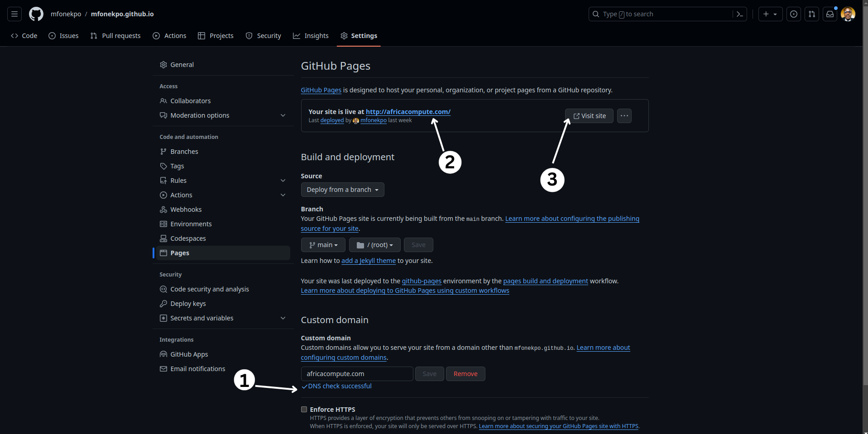Screen dimensions: 868x434
Task: Focus the Type / to search box
Action: tap(667, 14)
